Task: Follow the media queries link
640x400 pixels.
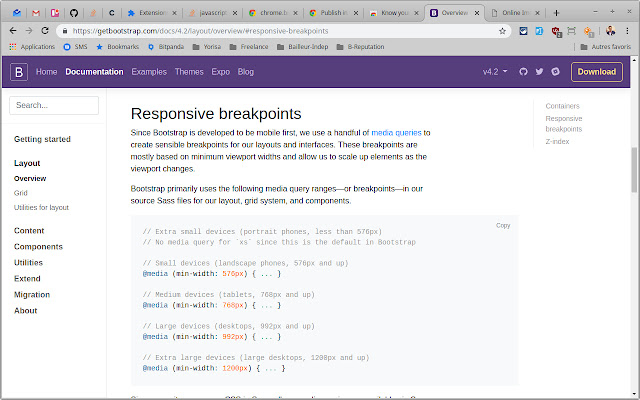Action: 396,133
